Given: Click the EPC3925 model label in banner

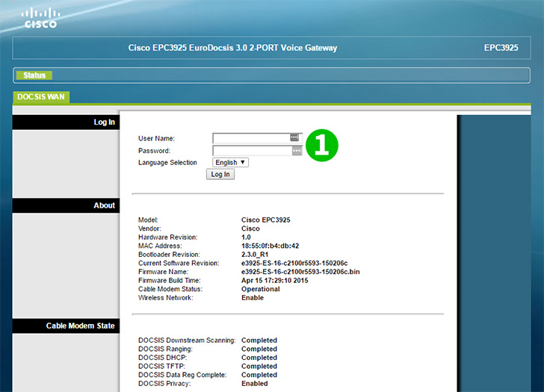Looking at the screenshot, I should coord(501,48).
